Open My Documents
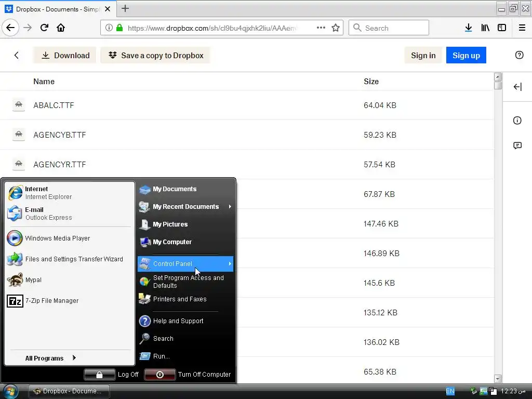 click(185, 189)
